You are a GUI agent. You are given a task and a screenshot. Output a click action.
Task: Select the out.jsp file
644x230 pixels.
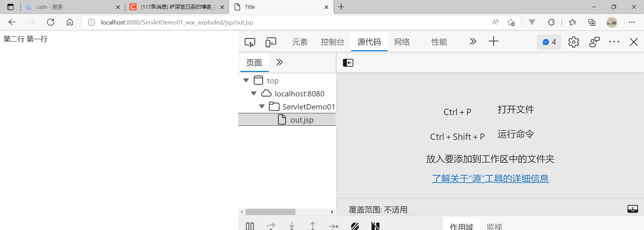pyautogui.click(x=287, y=120)
